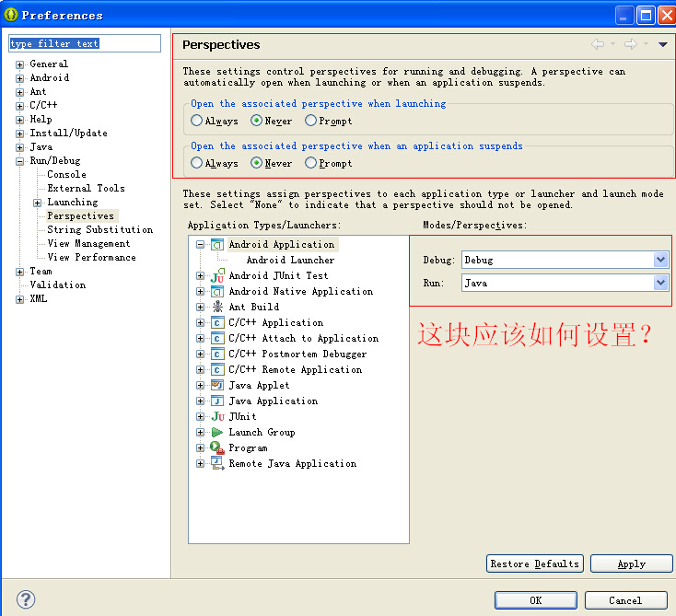Click the C/C++ Application icon
The width and height of the screenshot is (676, 616).
click(217, 323)
